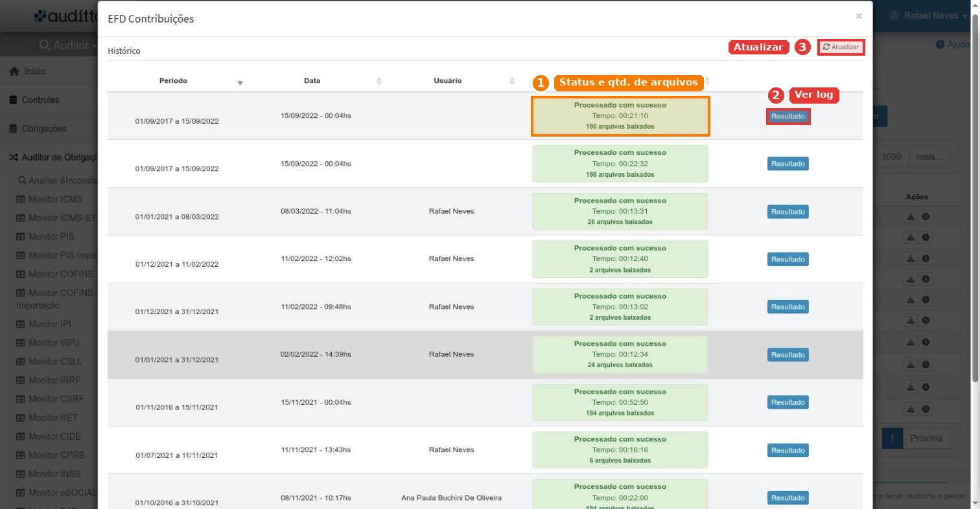Open Monitor CPRB in the sidebar
Screen dimensions: 980x509
[x=50, y=455]
